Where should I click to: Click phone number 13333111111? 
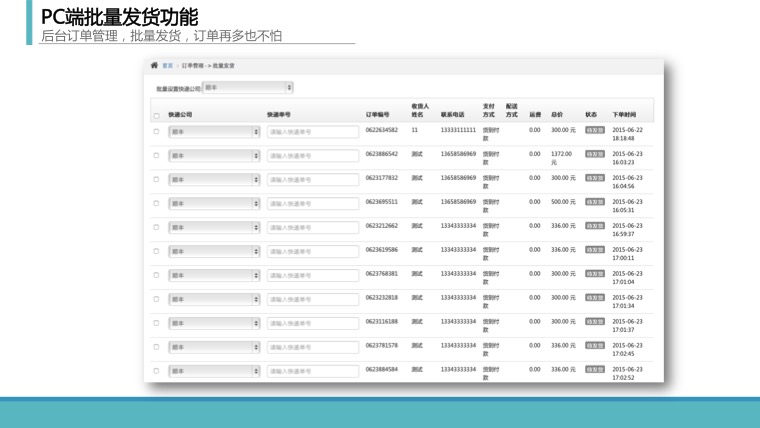(x=458, y=130)
